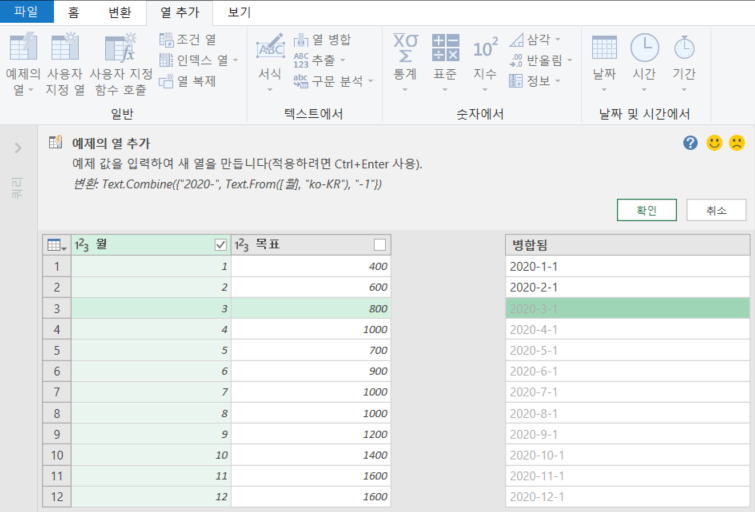The width and height of the screenshot is (755, 512).
Task: Cancel with the 취소 button
Action: pyautogui.click(x=716, y=210)
